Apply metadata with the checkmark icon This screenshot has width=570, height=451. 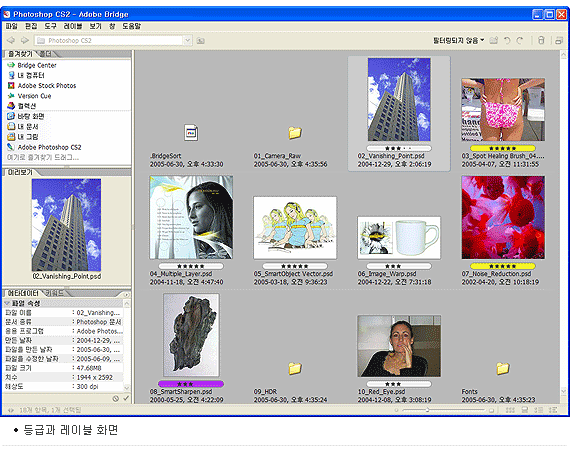click(126, 398)
